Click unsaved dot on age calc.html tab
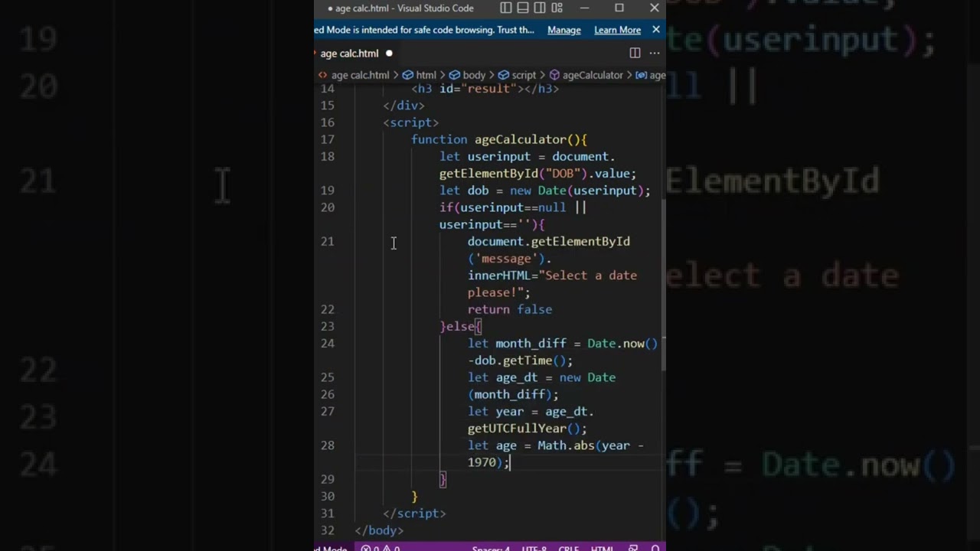Image resolution: width=980 pixels, height=551 pixels. (x=389, y=53)
